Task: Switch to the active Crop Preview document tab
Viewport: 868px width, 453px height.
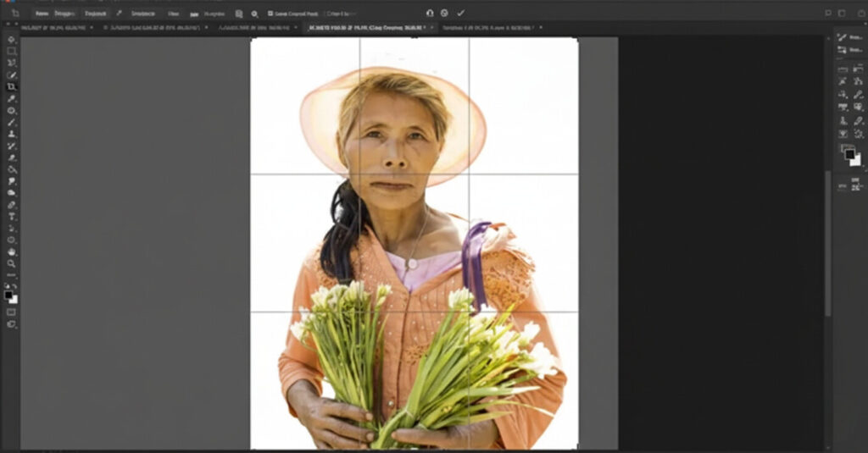Action: point(365,27)
